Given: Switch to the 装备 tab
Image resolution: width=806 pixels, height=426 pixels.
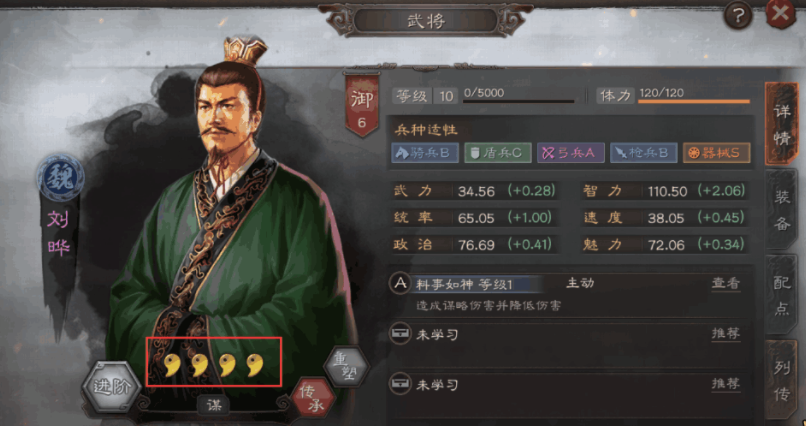Looking at the screenshot, I should (x=782, y=210).
